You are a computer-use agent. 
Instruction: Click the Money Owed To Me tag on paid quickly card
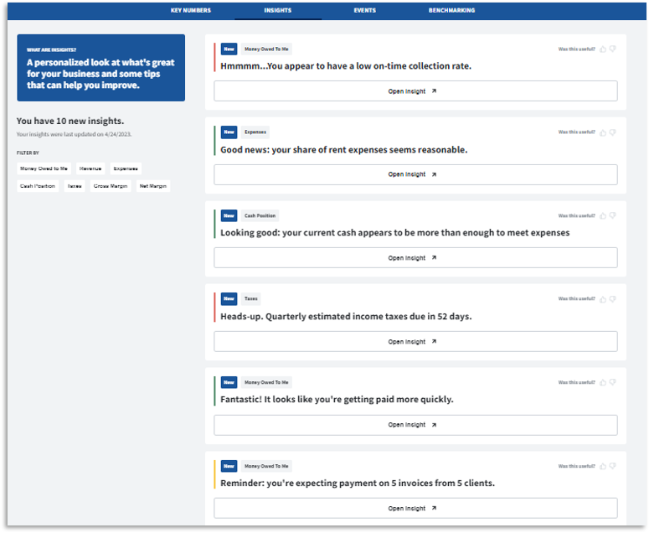[x=266, y=382]
